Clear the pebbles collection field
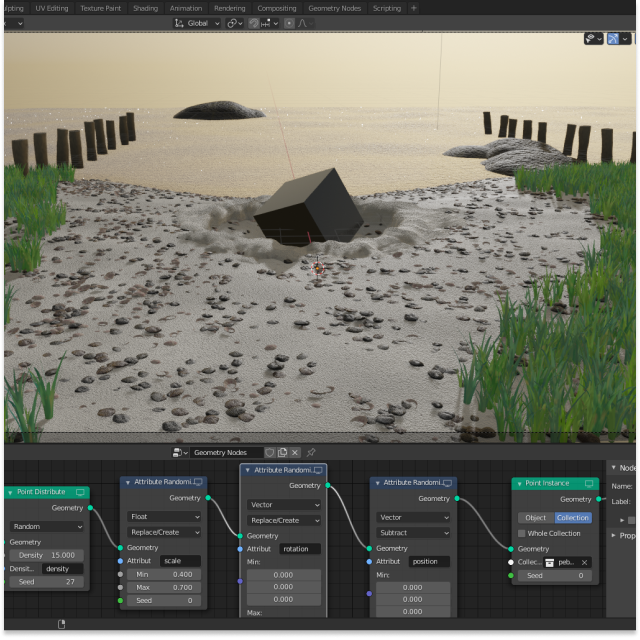The width and height of the screenshot is (640, 640). point(585,562)
